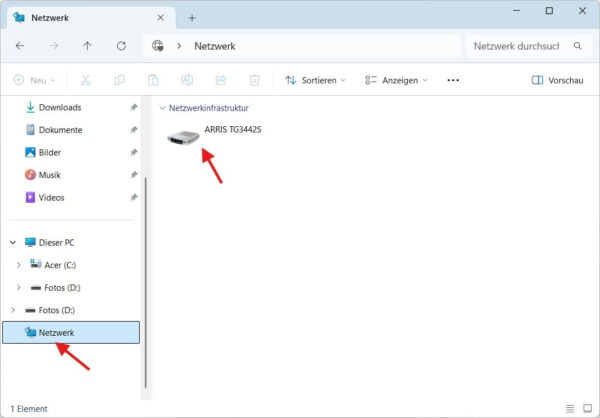Screen dimensions: 600x418
Task: Collapse the Dieser PC tree node
Action: point(13,242)
